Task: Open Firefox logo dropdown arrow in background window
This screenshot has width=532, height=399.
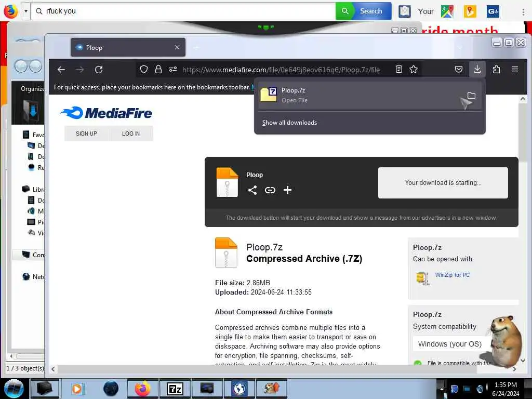Action: [x=26, y=11]
